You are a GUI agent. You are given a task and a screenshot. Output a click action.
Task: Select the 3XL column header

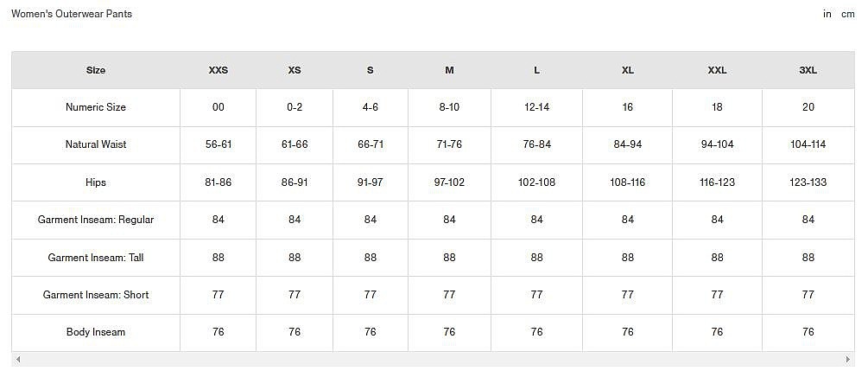808,70
